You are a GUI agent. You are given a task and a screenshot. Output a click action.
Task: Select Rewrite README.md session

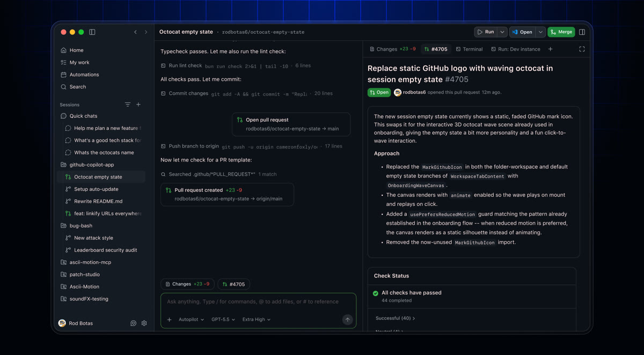tap(101, 202)
